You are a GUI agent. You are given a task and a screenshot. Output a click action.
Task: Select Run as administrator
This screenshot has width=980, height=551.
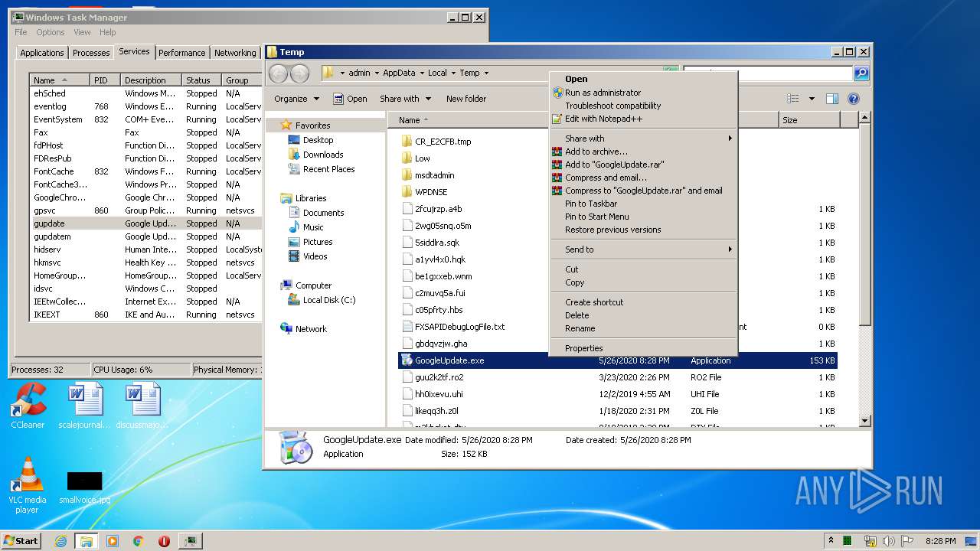coord(603,93)
